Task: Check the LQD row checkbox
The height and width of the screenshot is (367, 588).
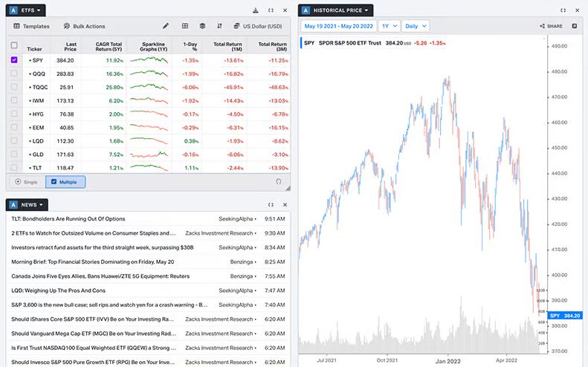Action: (x=14, y=141)
